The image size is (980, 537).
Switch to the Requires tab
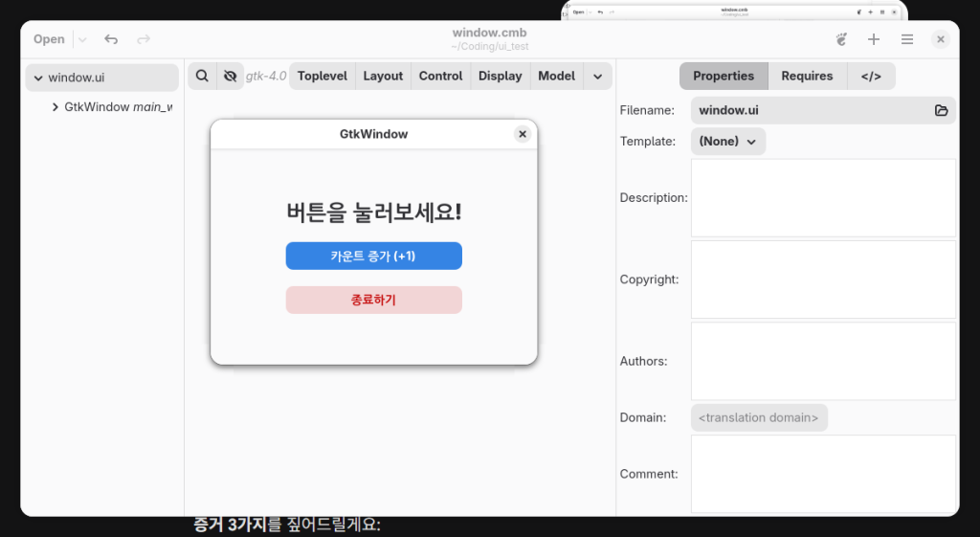click(807, 76)
